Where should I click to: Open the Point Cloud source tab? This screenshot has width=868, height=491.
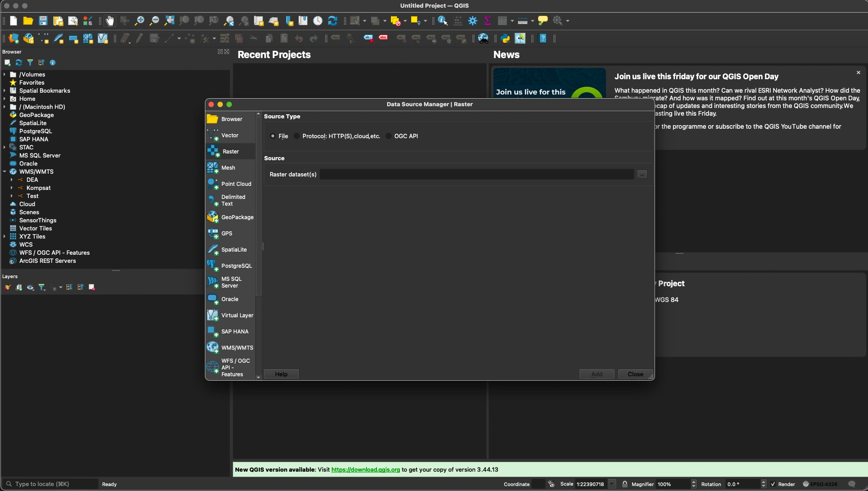click(x=231, y=184)
